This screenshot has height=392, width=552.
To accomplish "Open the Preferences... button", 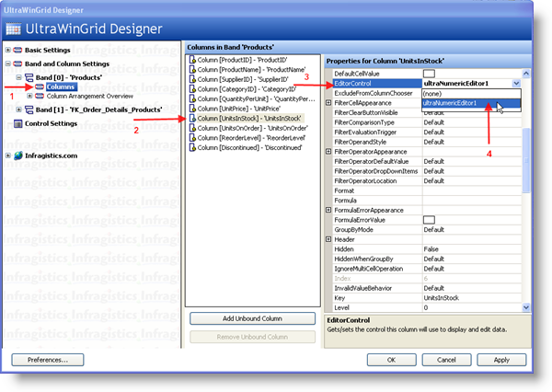I will (x=48, y=360).
